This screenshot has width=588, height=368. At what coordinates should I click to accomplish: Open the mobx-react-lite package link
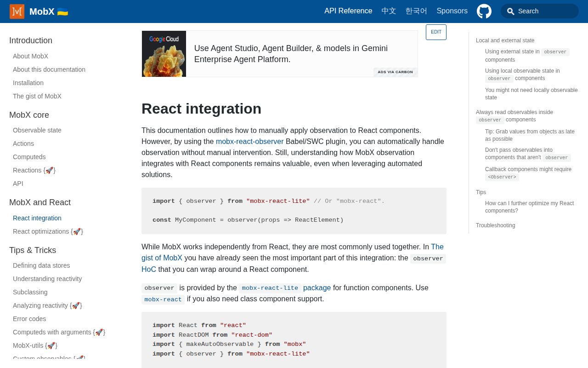[x=285, y=288]
